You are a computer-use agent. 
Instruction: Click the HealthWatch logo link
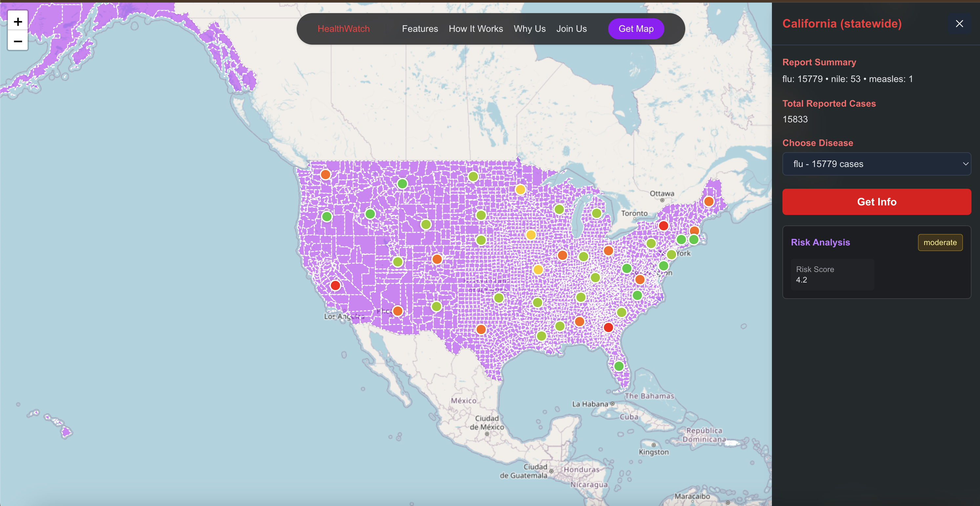[343, 29]
